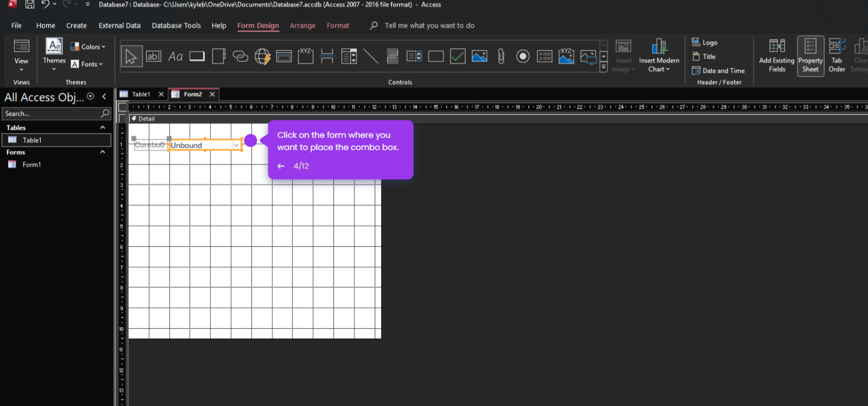This screenshot has width=868, height=406.
Task: Choose the Label (Aa) control
Action: coord(175,56)
